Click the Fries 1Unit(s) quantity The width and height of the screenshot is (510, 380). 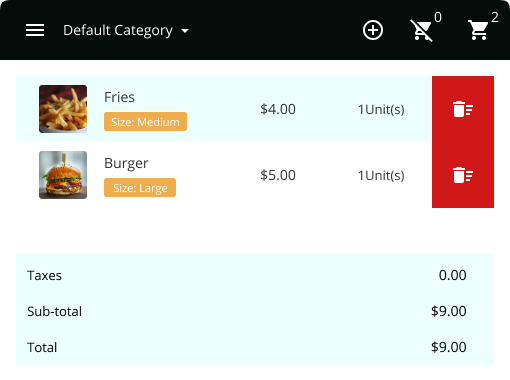pos(381,109)
